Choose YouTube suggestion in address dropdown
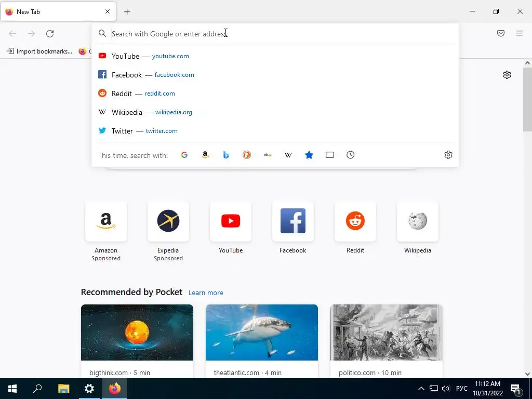 pyautogui.click(x=275, y=56)
